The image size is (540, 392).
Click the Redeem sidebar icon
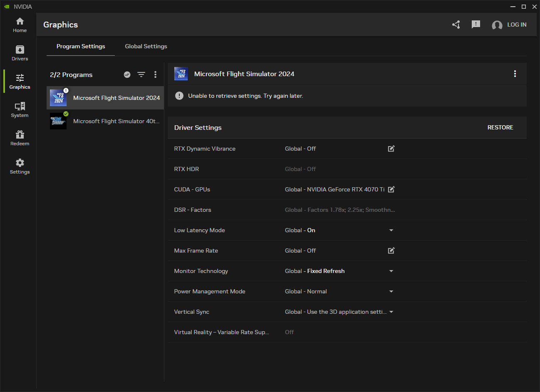click(x=19, y=137)
